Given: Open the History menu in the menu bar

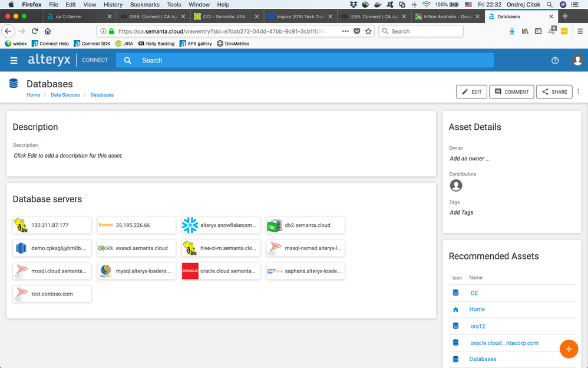Looking at the screenshot, I should [x=113, y=5].
